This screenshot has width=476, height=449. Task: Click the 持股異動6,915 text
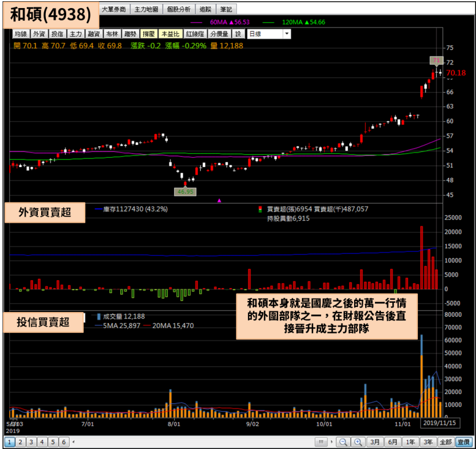(x=288, y=219)
